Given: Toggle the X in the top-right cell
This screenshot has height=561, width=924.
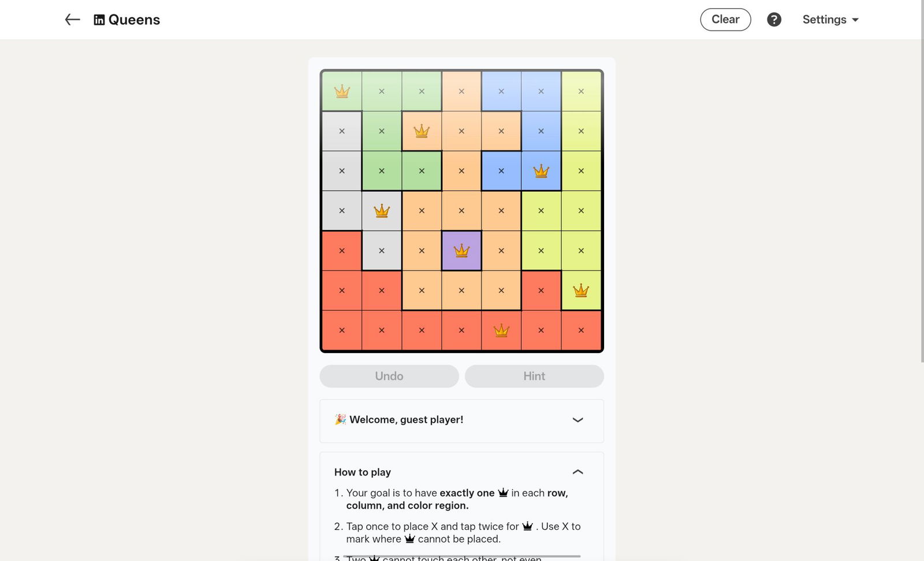Looking at the screenshot, I should coord(581,91).
